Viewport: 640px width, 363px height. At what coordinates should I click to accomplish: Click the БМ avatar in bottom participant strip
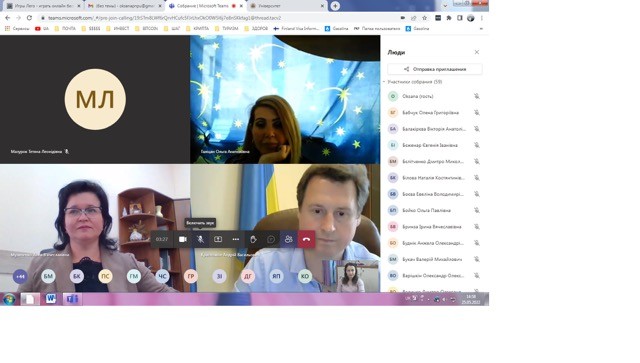click(x=48, y=276)
